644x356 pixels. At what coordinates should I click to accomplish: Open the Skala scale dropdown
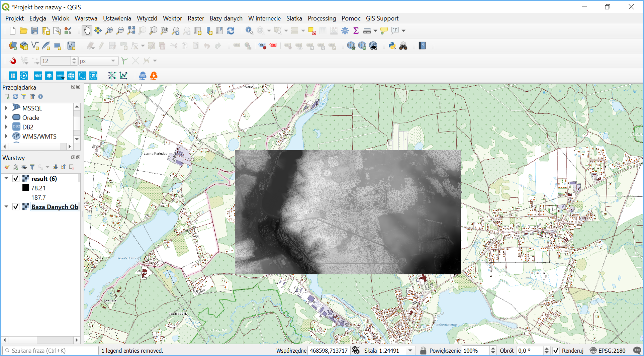click(x=410, y=351)
